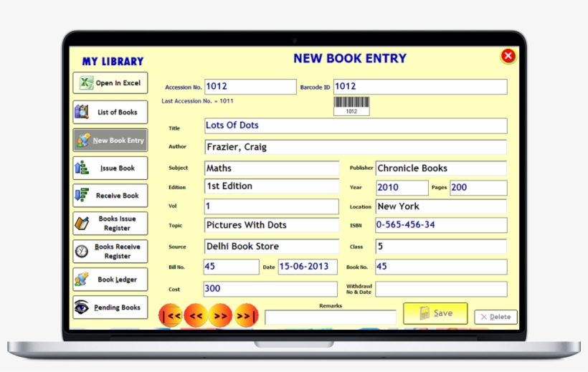Viewport: 588px width, 372px height.
Task: Click the books icon on List of Books
Action: (x=81, y=112)
